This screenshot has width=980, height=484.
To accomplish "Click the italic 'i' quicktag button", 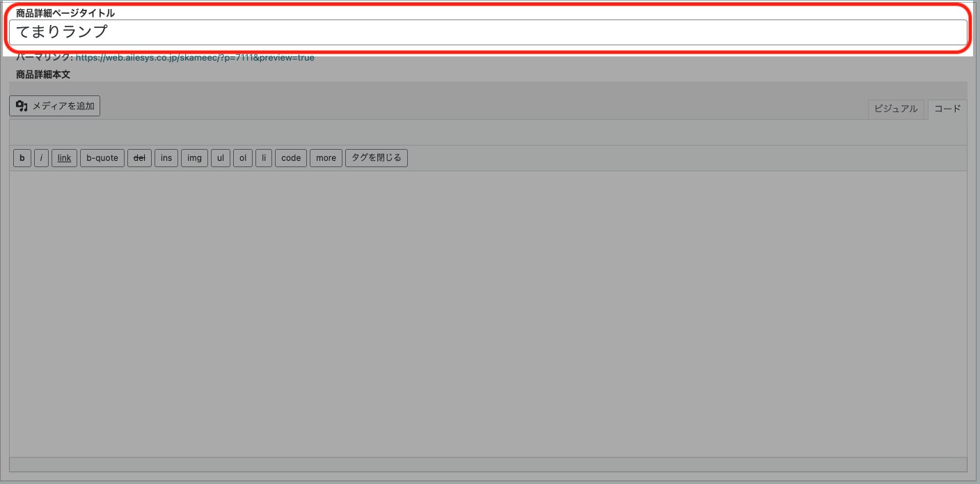I will [x=41, y=158].
